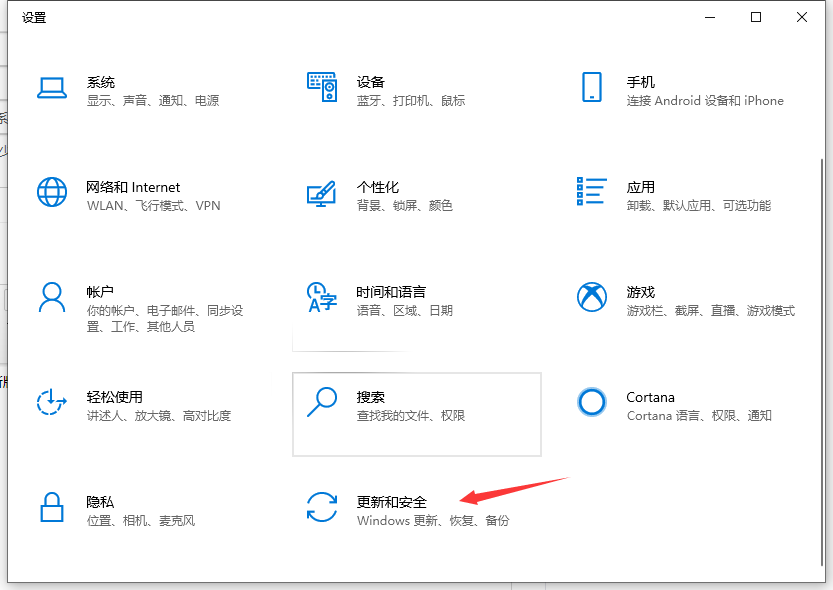
Task: Open the Personalization paintbrush icon
Action: pyautogui.click(x=322, y=192)
